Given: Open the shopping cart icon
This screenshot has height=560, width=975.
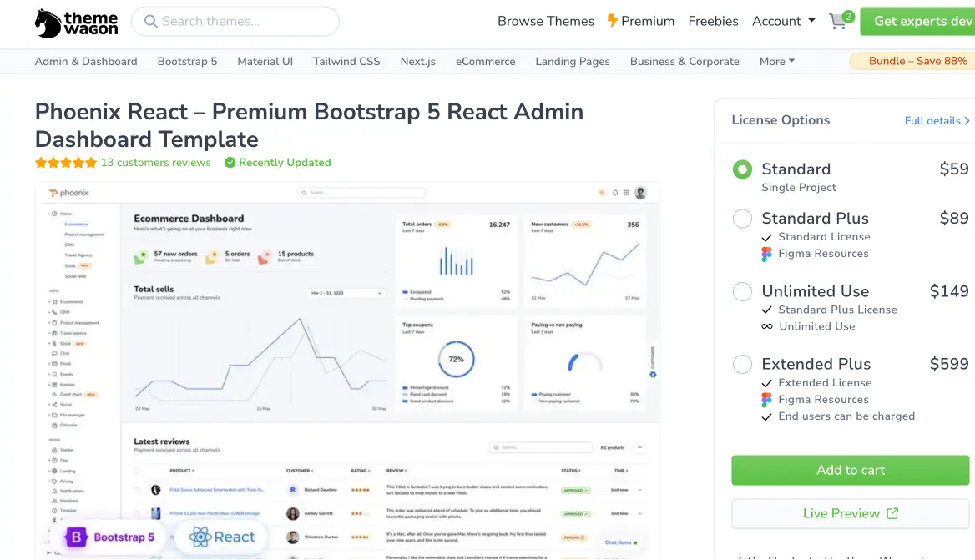Looking at the screenshot, I should click(x=837, y=23).
